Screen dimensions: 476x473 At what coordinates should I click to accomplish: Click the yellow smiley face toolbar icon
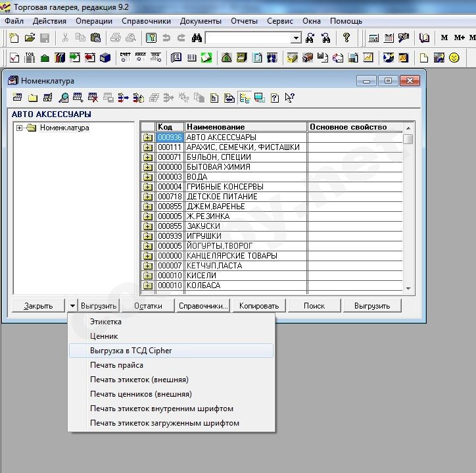coord(454,58)
